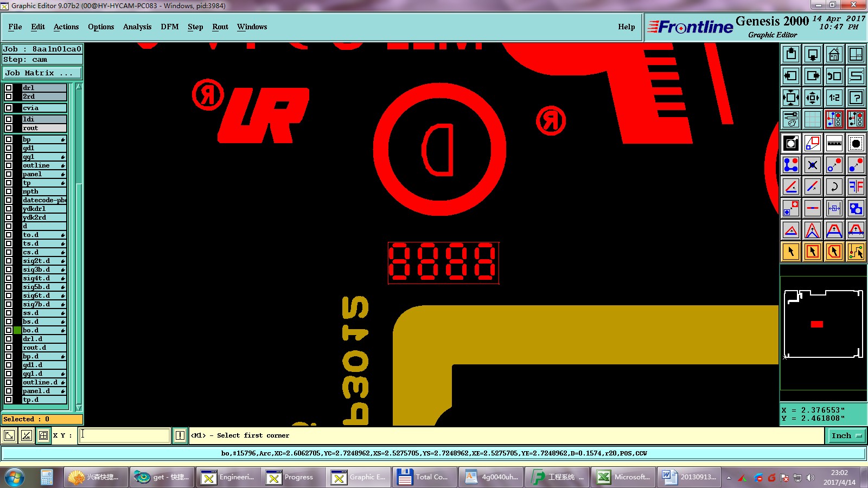
Task: Open the DFM menu
Action: tap(170, 27)
